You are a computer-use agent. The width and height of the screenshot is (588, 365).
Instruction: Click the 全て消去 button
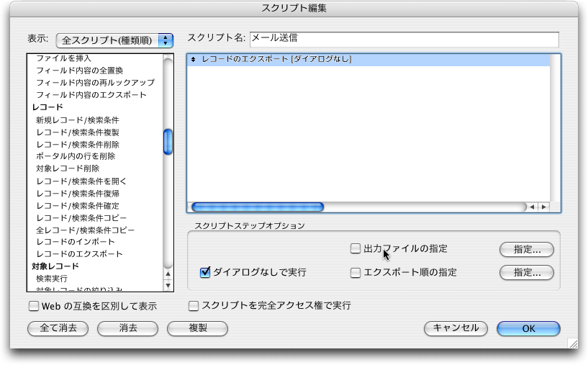point(58,328)
